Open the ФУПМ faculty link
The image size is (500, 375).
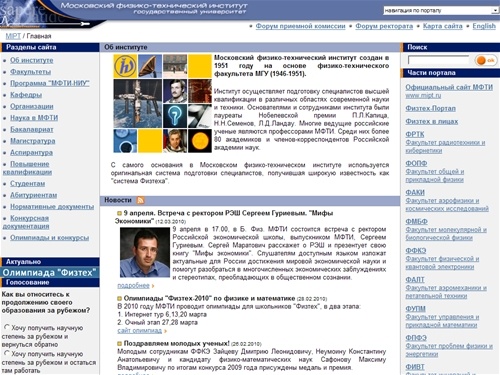pos(415,309)
